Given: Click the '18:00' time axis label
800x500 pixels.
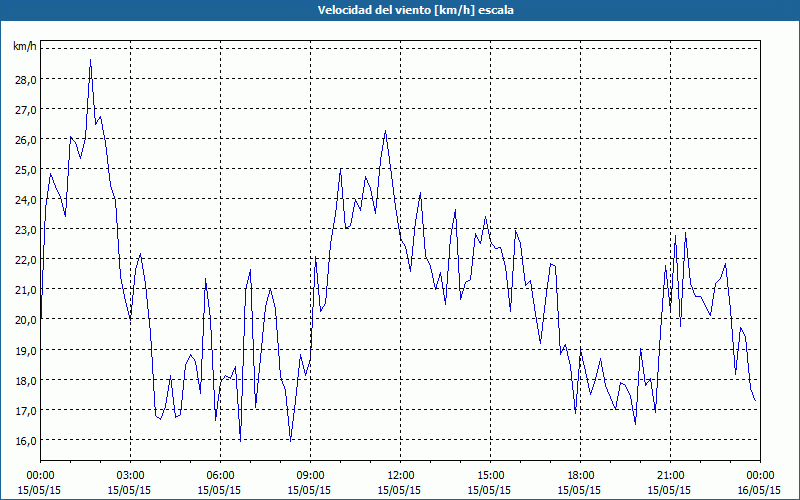Looking at the screenshot, I should [x=580, y=476].
